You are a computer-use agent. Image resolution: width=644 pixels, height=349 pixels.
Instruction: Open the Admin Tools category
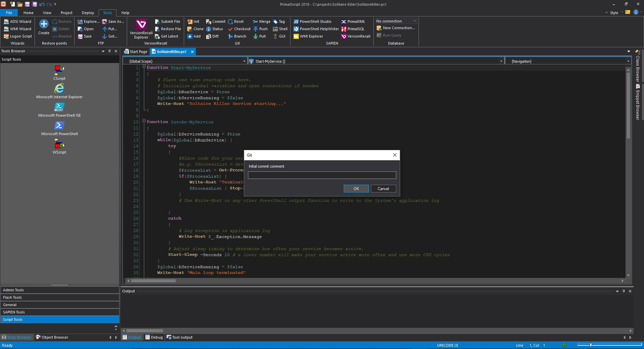coord(60,290)
